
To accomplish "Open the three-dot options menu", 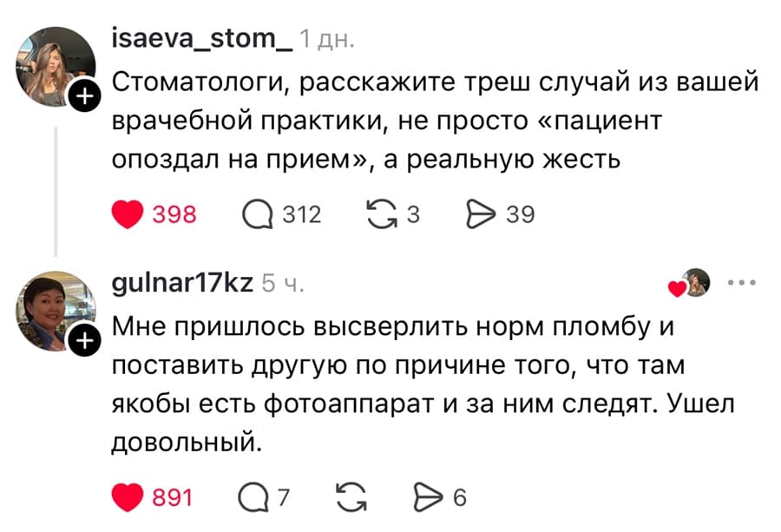I will click(741, 281).
